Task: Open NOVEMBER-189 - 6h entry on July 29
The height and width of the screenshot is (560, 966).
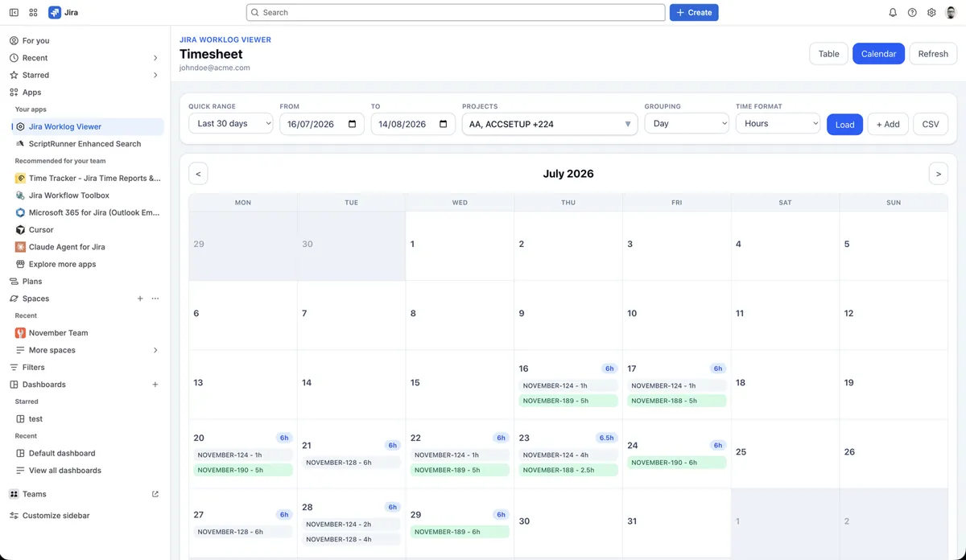Action: tap(459, 532)
